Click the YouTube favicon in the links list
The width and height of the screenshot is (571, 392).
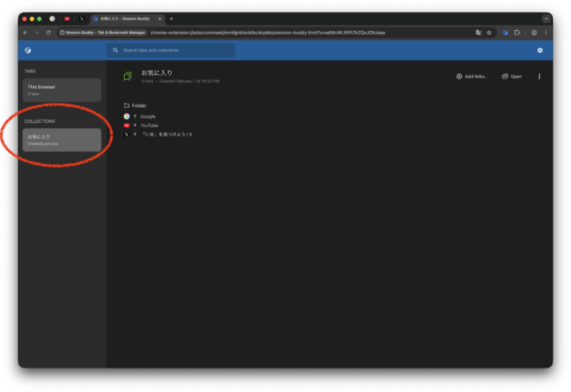126,126
